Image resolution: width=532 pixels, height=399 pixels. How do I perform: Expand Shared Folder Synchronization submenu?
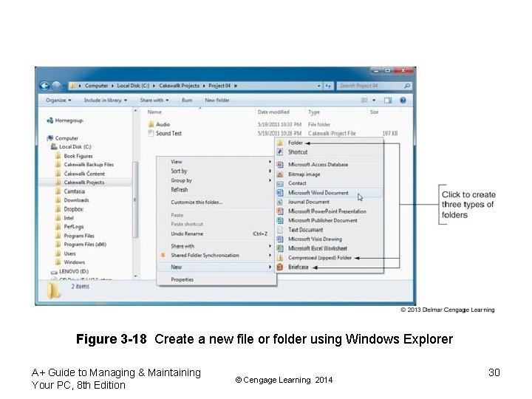pyautogui.click(x=216, y=255)
